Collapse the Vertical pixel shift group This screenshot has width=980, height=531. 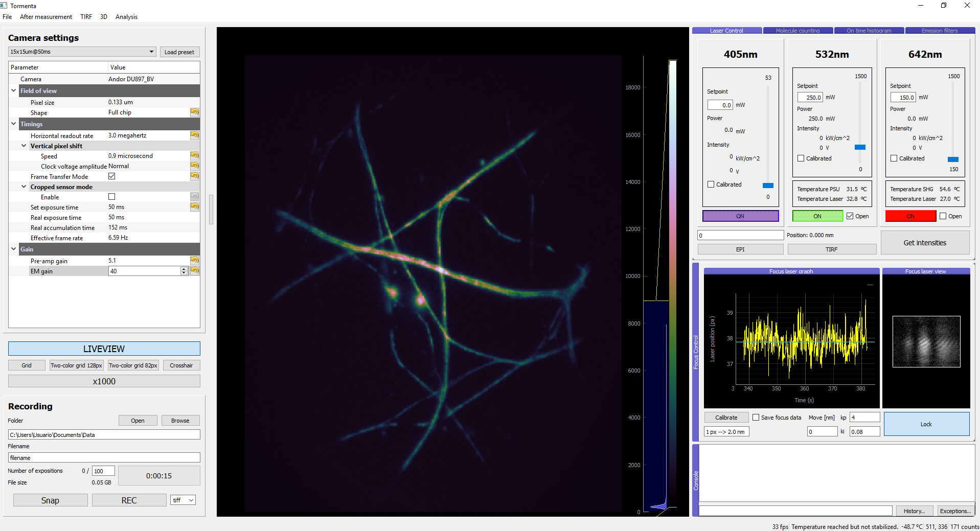(x=24, y=146)
